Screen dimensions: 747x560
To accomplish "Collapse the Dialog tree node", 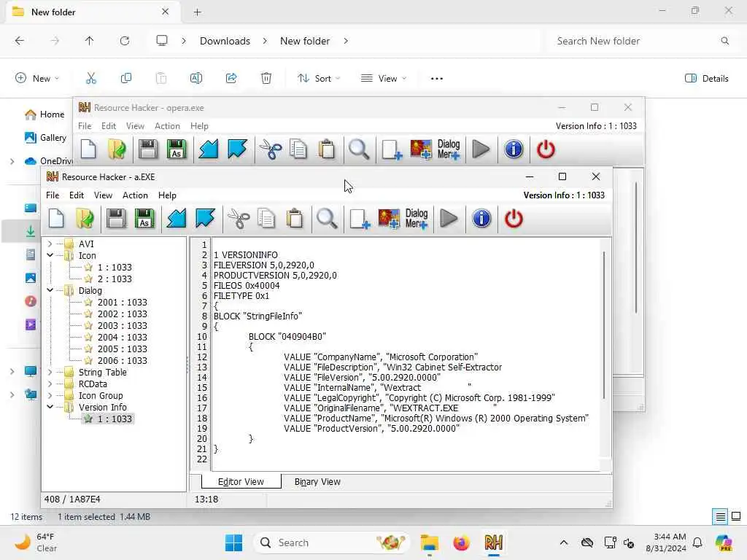I will 50,290.
